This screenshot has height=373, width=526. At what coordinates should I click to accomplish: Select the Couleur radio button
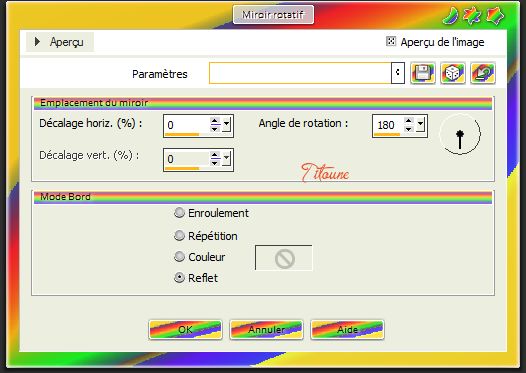pyautogui.click(x=179, y=257)
